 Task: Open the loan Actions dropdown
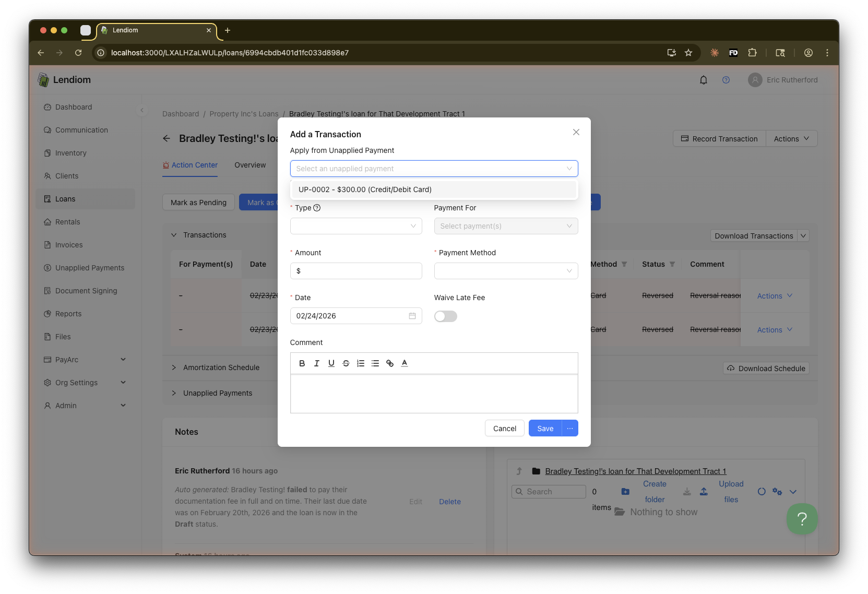coord(791,139)
